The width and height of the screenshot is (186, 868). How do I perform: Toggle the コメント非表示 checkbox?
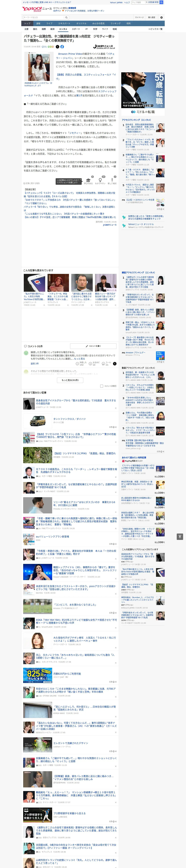point(102,386)
